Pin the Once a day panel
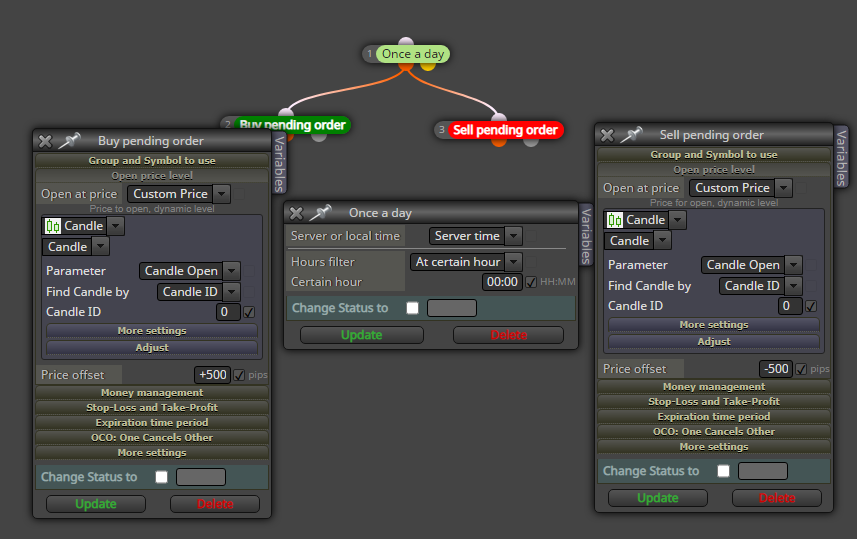 point(321,212)
